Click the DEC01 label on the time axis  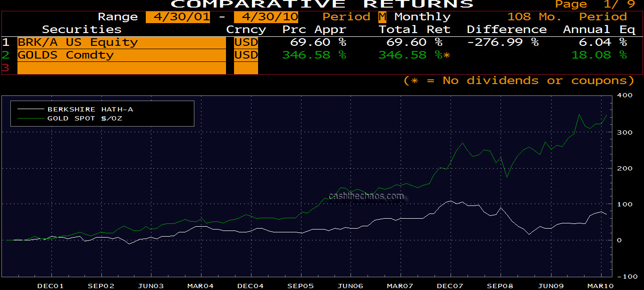tap(50, 286)
